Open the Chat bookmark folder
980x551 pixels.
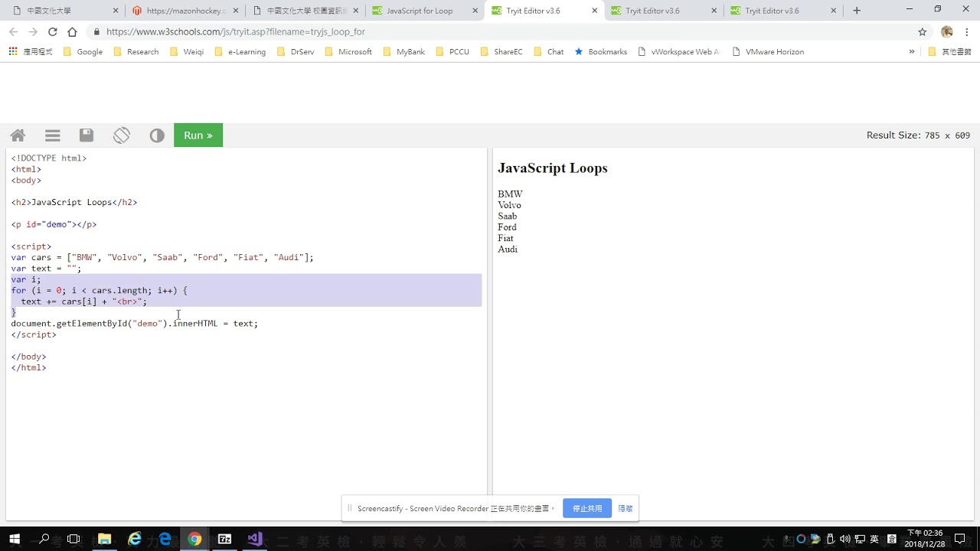click(548, 52)
